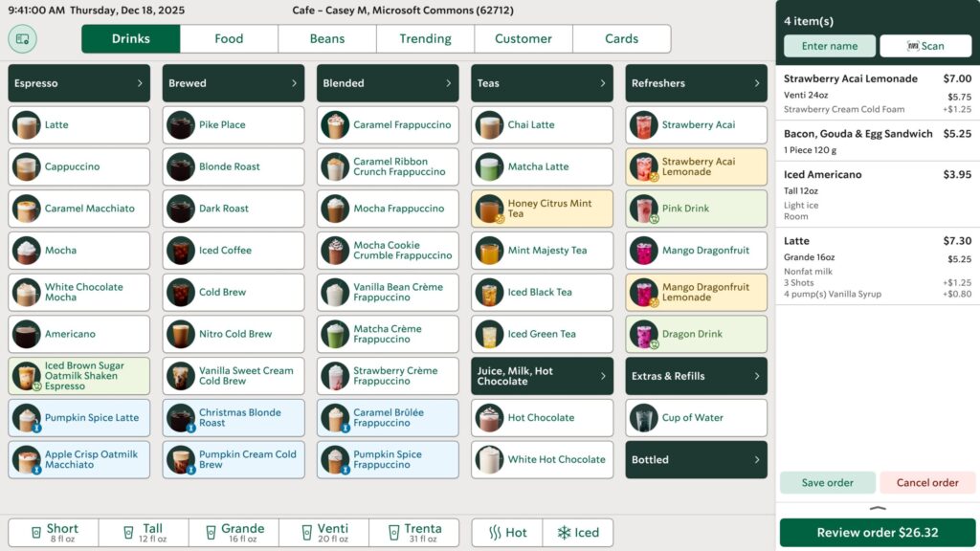This screenshot has width=980, height=551.
Task: Tap the Cappuccino cup icon
Action: pos(26,166)
